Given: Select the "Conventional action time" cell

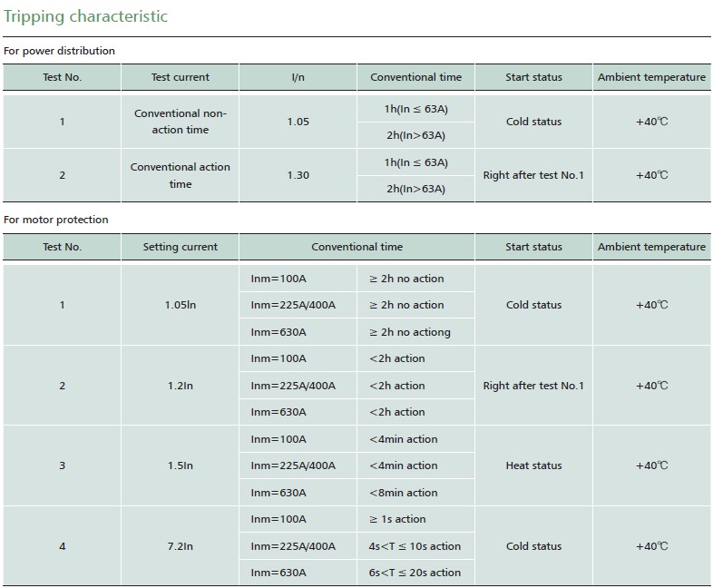Looking at the screenshot, I should (x=181, y=175).
